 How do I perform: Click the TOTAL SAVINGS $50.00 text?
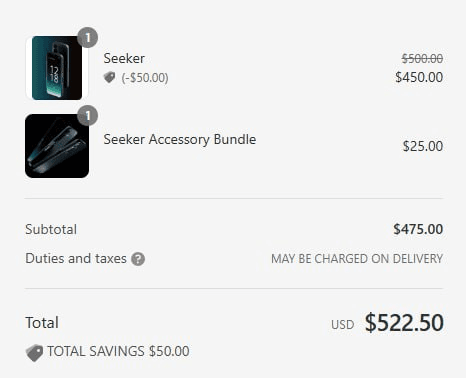pyautogui.click(x=118, y=351)
